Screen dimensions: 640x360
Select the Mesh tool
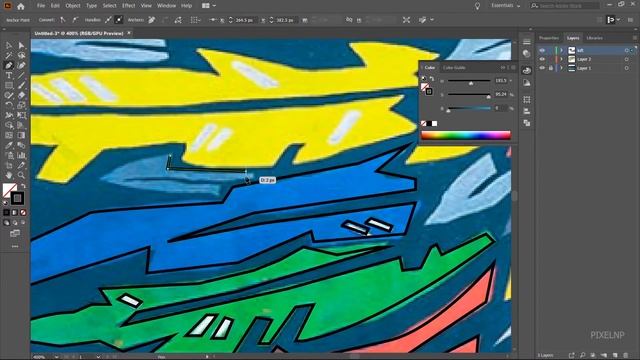[x=9, y=135]
